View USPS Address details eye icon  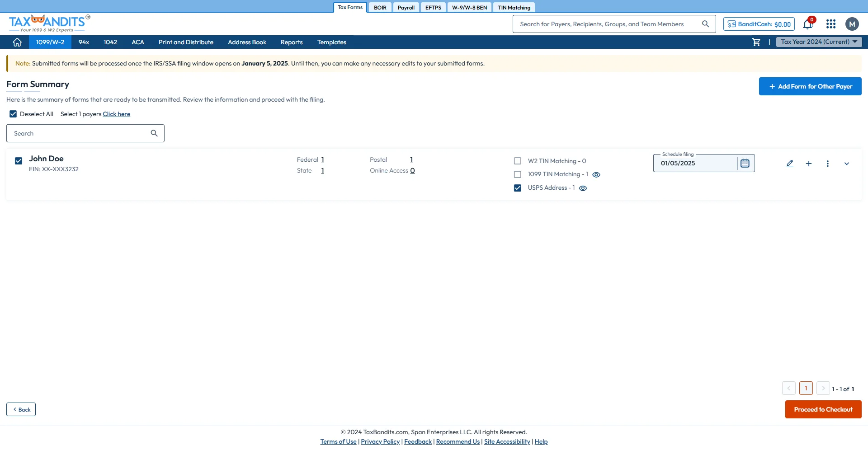click(x=583, y=188)
